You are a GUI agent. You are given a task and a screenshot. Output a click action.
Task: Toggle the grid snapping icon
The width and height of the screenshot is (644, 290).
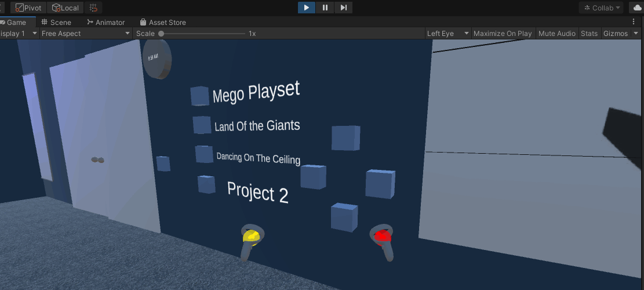coord(94,8)
